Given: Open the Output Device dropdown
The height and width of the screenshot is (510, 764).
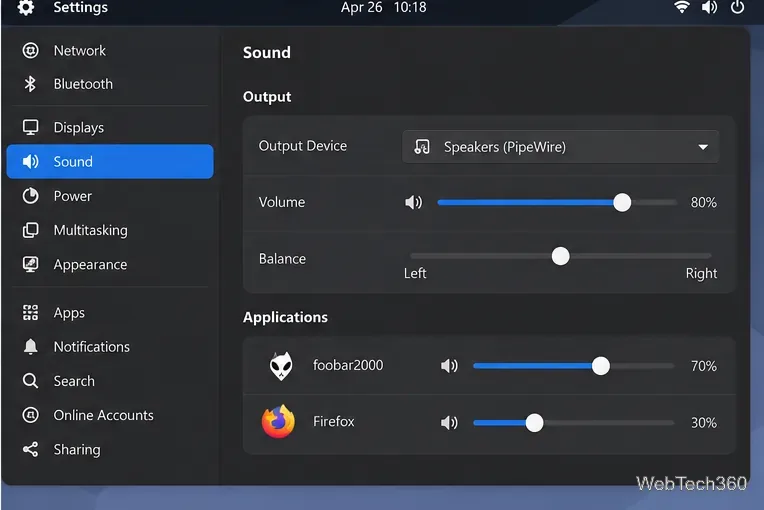Looking at the screenshot, I should 560,147.
